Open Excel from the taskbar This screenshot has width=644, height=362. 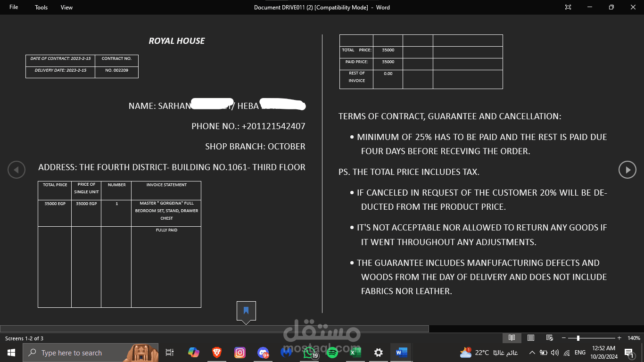pyautogui.click(x=355, y=353)
